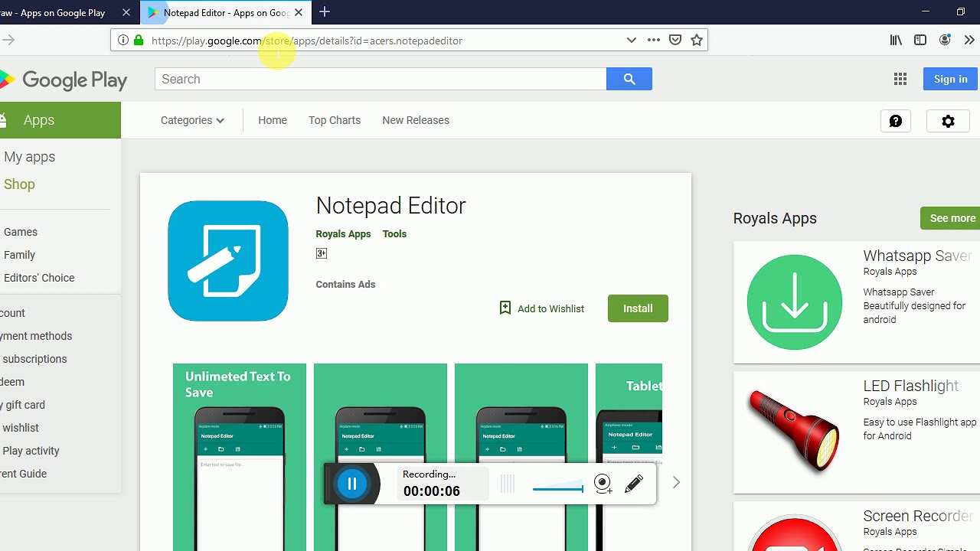Screen dimensions: 980x551
Task: Open the Google apps grid icon
Action: point(900,79)
